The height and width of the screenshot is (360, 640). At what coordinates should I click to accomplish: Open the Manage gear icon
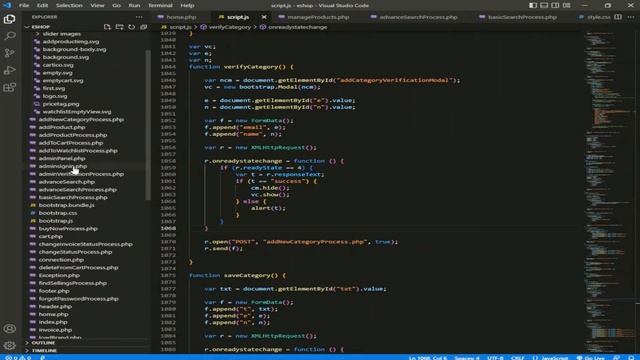point(9,345)
